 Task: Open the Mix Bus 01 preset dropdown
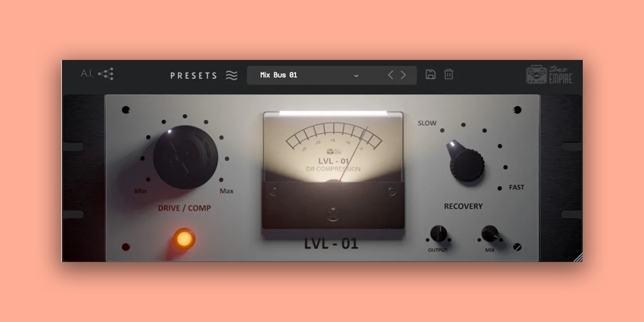tap(332, 75)
